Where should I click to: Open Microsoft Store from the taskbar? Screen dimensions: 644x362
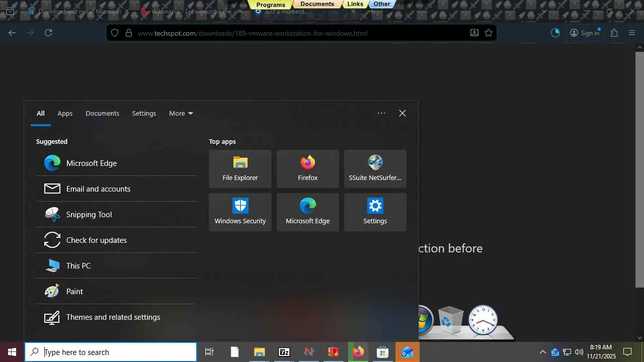(x=383, y=352)
